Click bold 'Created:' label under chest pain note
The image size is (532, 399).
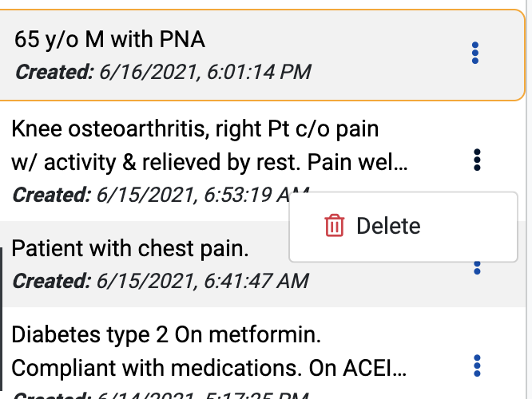[x=52, y=281]
